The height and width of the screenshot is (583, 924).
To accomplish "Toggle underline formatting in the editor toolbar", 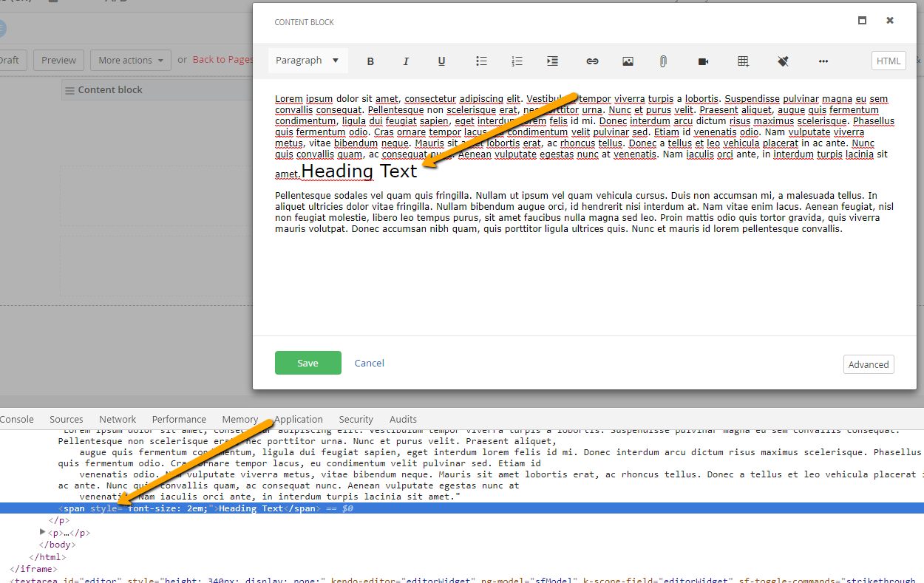I will [441, 61].
